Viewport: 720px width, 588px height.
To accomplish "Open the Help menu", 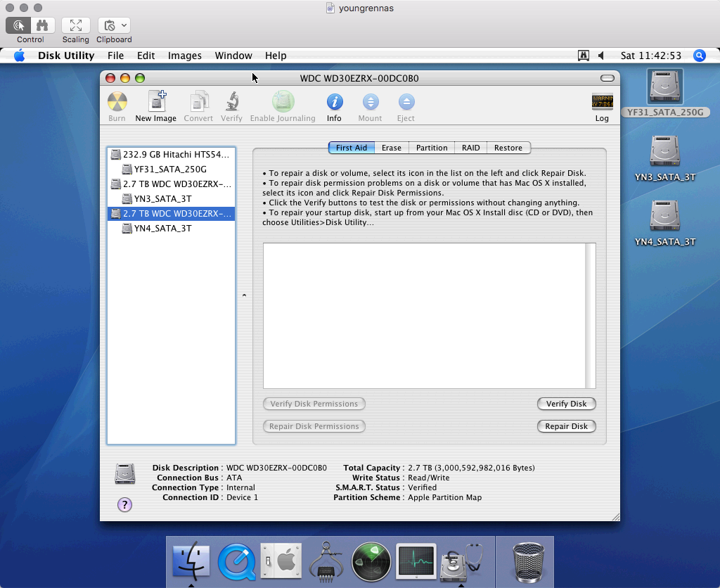I will tap(276, 56).
